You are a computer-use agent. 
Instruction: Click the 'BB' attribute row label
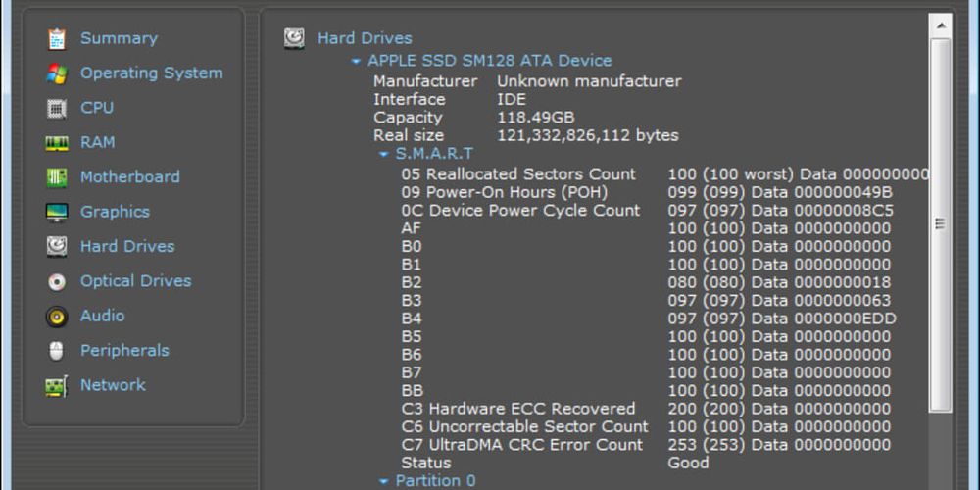click(412, 391)
